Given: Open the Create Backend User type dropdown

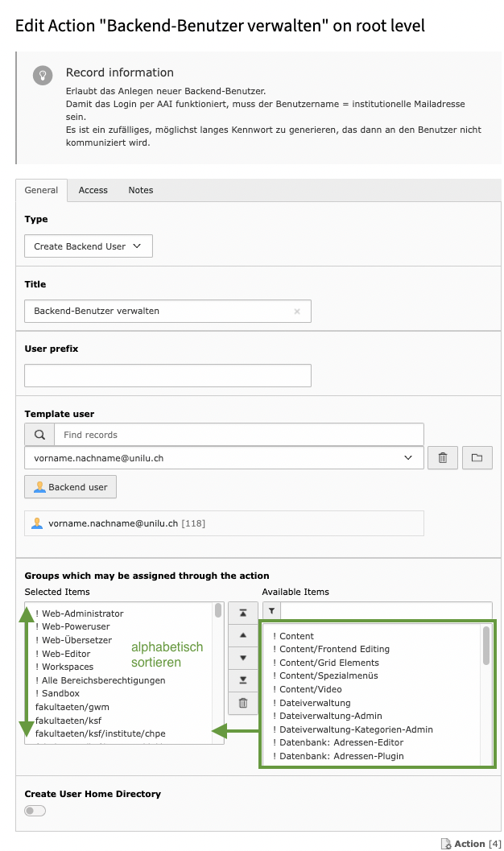Looking at the screenshot, I should coord(89,246).
